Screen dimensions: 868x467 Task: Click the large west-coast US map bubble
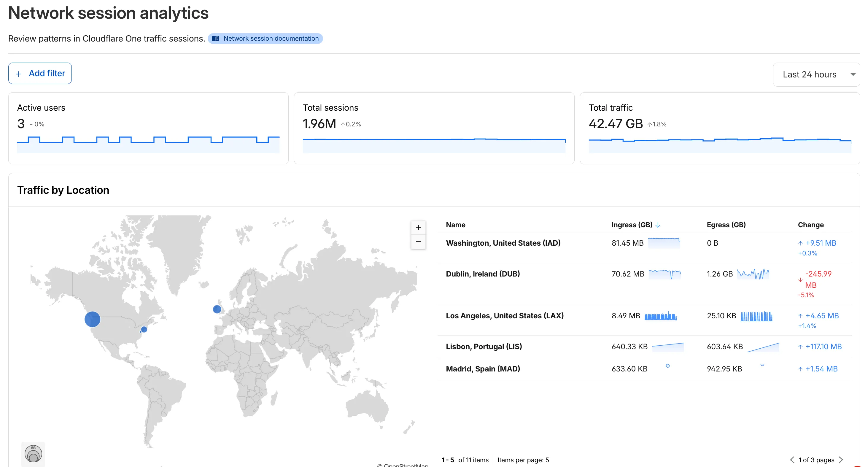[92, 319]
